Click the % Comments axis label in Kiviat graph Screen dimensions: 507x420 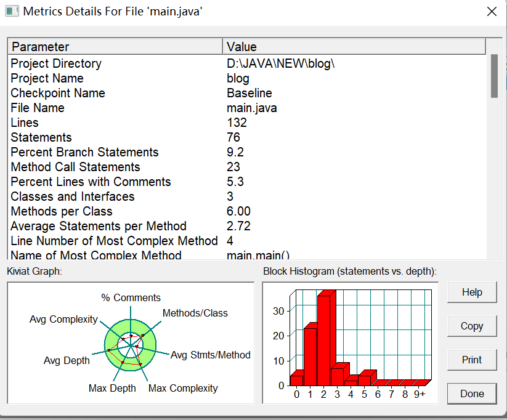[x=131, y=297]
